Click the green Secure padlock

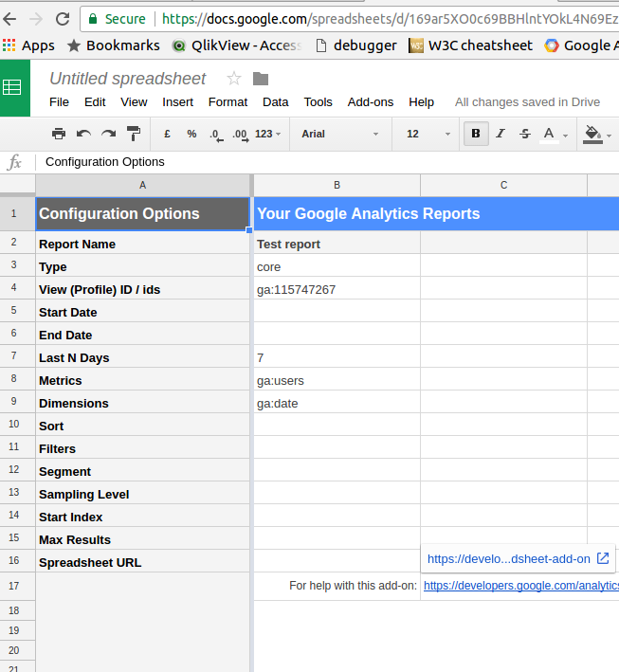[x=93, y=18]
